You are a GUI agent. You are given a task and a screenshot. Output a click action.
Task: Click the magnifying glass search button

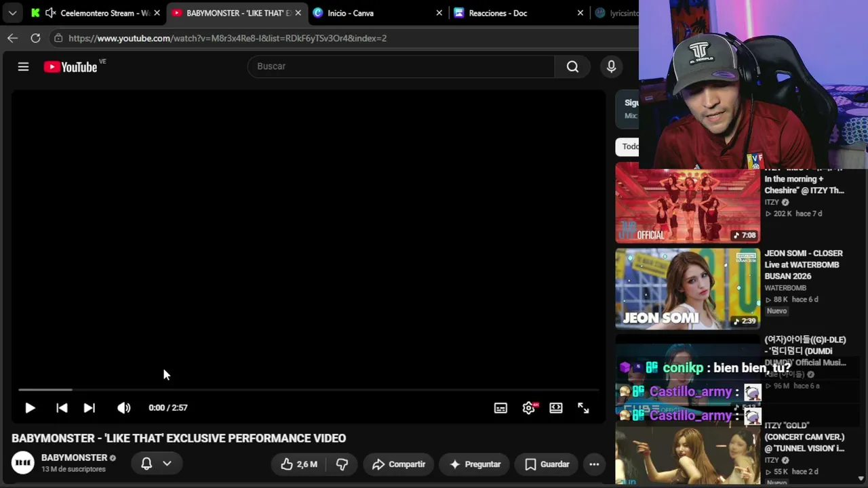(x=572, y=66)
